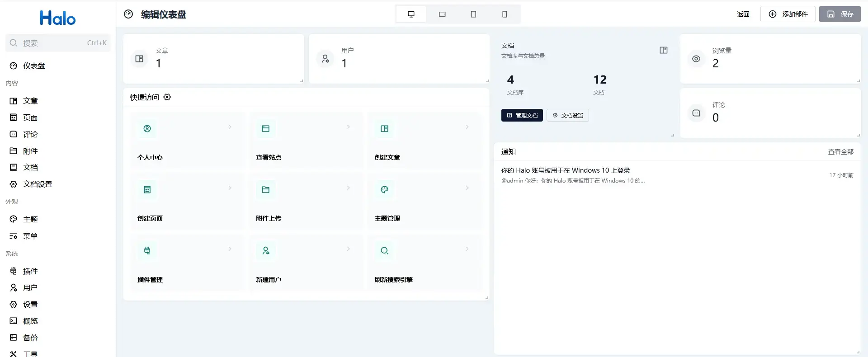
Task: Open 快捷访问 settings gear
Action: [167, 97]
